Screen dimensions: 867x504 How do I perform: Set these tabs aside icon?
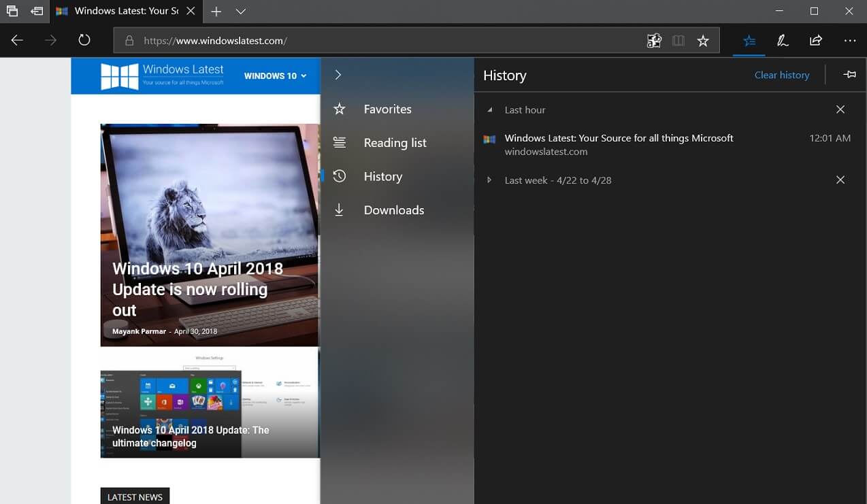click(x=37, y=11)
